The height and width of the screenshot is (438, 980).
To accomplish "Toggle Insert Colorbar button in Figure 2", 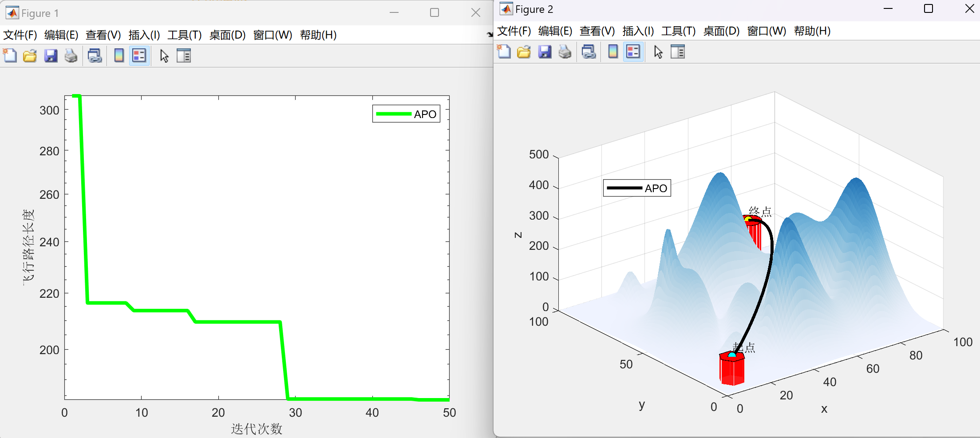I will pyautogui.click(x=613, y=52).
